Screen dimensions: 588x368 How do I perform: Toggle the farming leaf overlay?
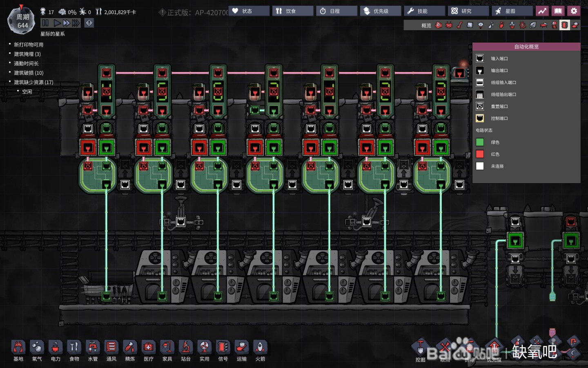click(533, 25)
